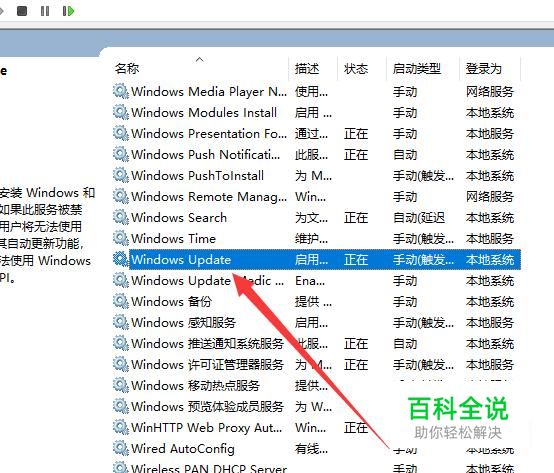This screenshot has height=473, width=554.
Task: Click gear icon beside Windows 移动热点服务
Action: [121, 386]
